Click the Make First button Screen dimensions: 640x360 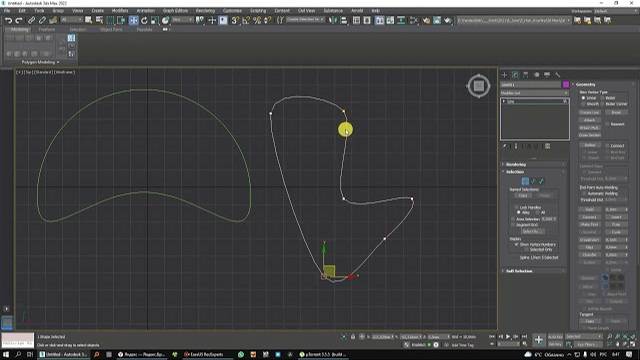point(589,224)
